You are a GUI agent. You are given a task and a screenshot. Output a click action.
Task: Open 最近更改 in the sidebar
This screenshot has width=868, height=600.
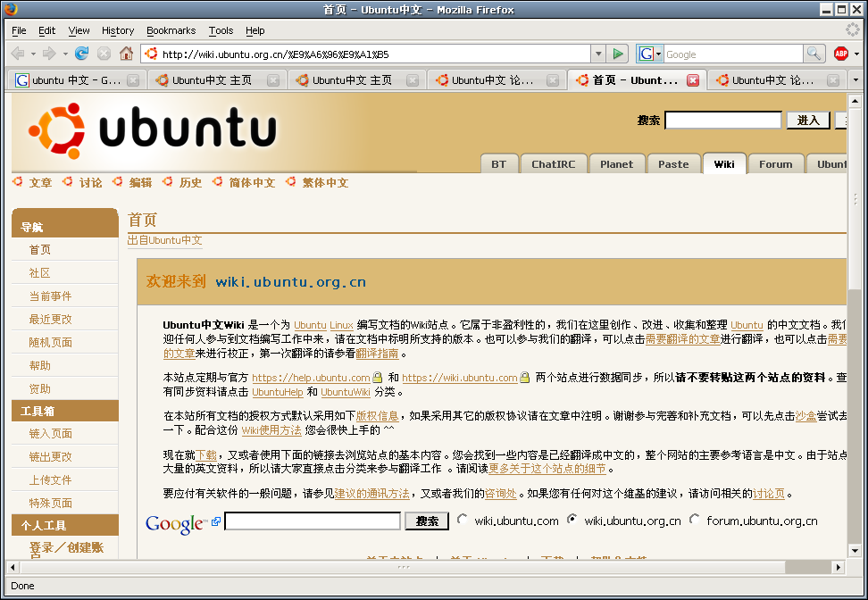click(50, 319)
